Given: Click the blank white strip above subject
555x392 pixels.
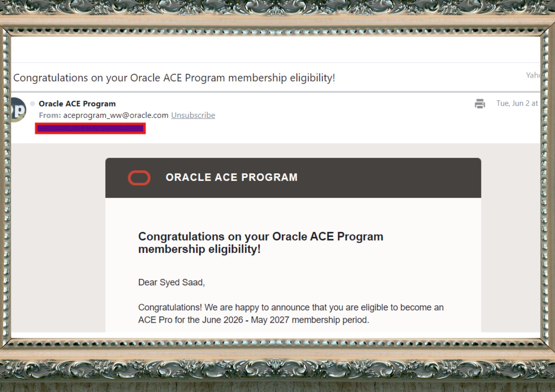Looking at the screenshot, I should pyautogui.click(x=276, y=49).
